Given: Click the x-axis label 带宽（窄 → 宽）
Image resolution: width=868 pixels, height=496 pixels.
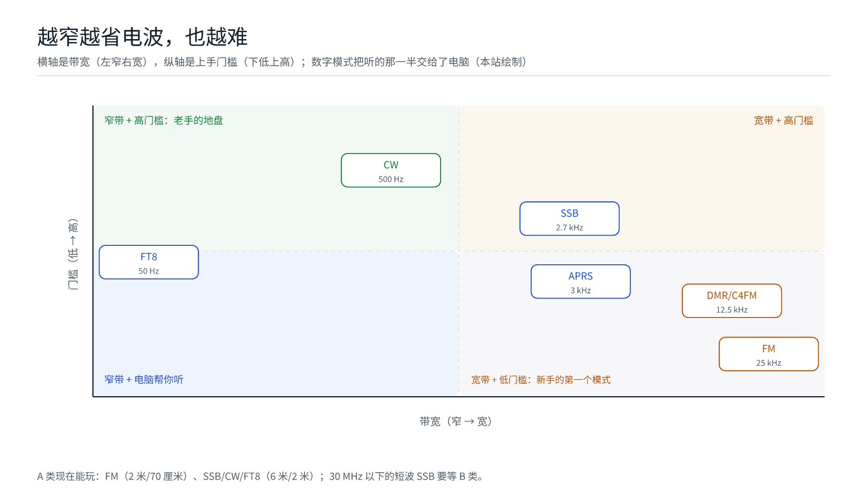Looking at the screenshot, I should [456, 421].
